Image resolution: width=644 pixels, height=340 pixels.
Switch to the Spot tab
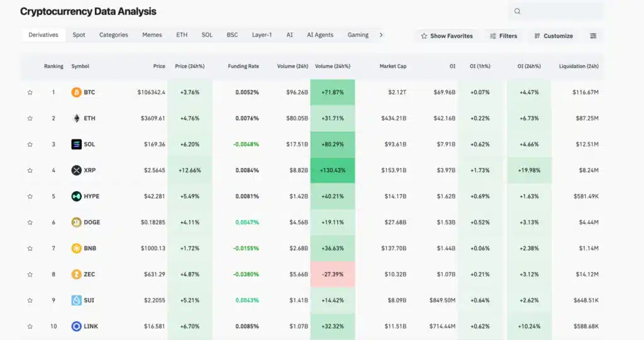pyautogui.click(x=79, y=35)
